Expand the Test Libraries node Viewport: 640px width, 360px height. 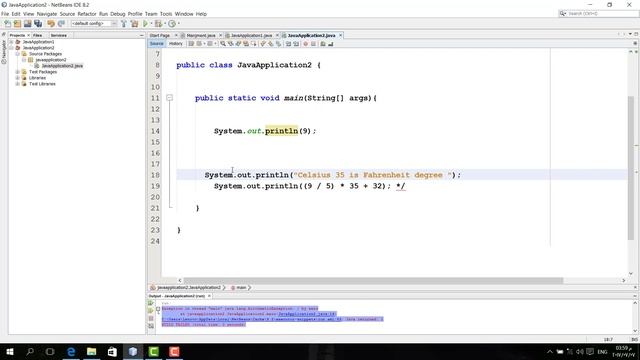pyautogui.click(x=18, y=84)
